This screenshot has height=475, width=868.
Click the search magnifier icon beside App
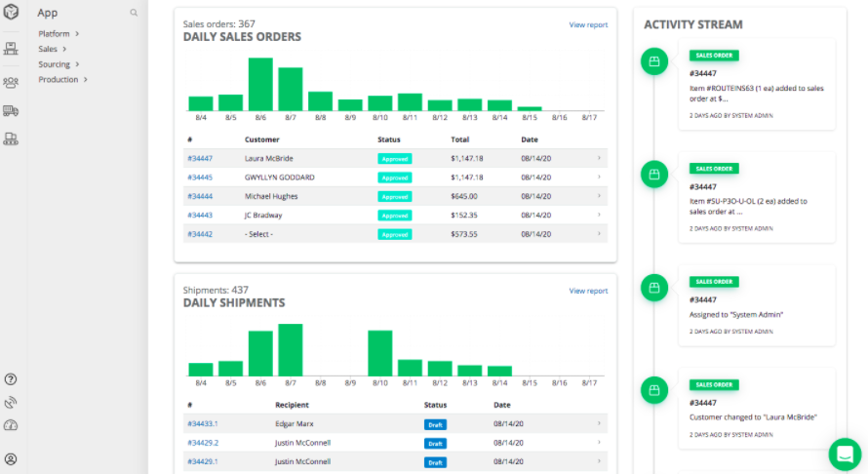coord(134,13)
